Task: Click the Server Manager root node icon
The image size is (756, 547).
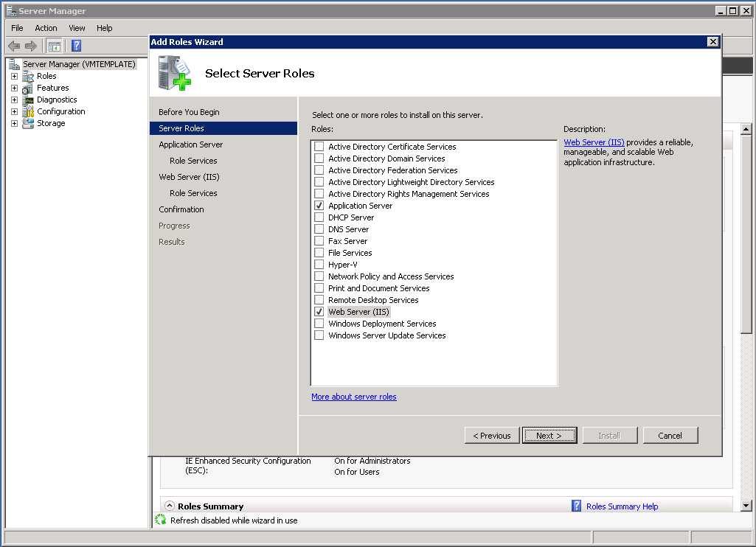Action: pos(15,64)
